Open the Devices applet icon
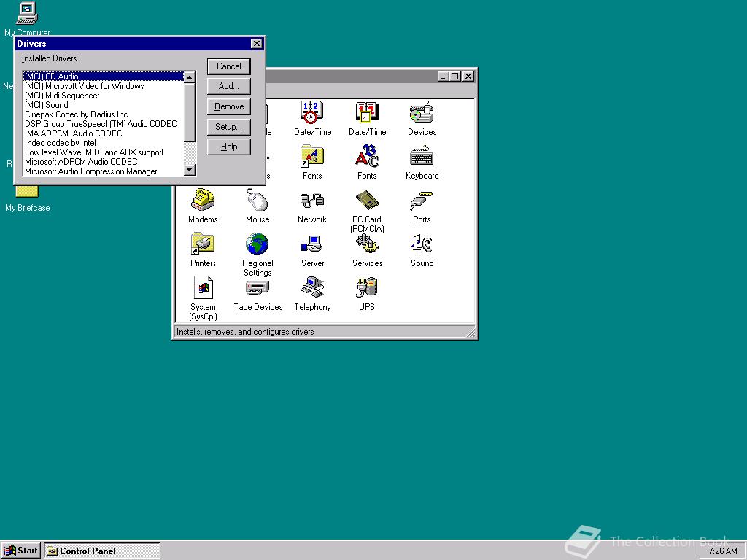This screenshot has width=747, height=560. tap(422, 112)
